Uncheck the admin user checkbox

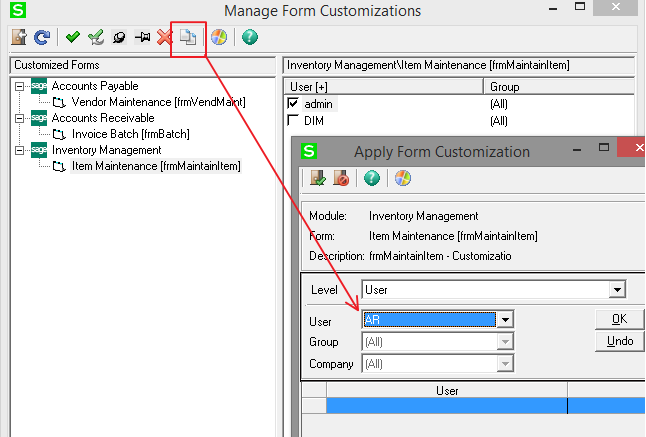pos(293,104)
